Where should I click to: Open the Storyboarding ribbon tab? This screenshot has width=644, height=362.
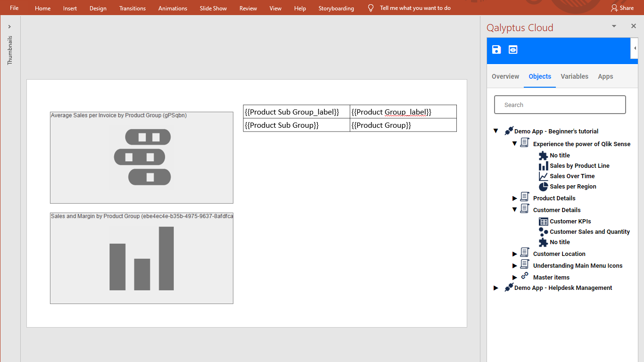tap(336, 8)
